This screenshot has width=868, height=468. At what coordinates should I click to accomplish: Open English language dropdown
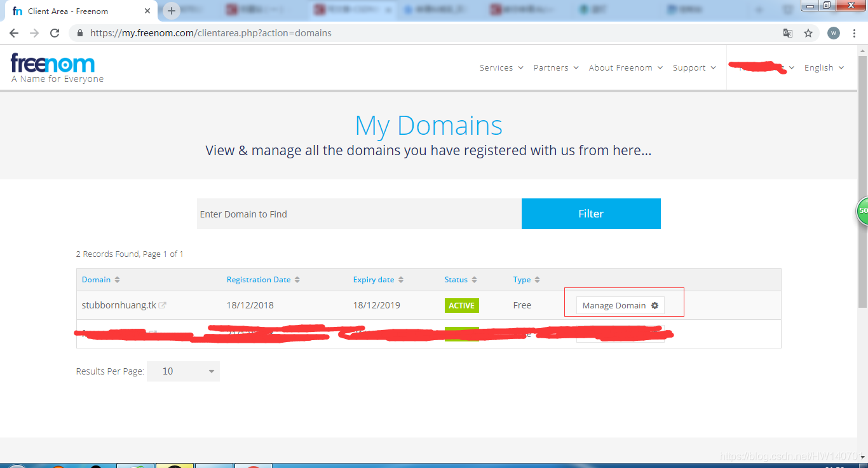click(824, 67)
